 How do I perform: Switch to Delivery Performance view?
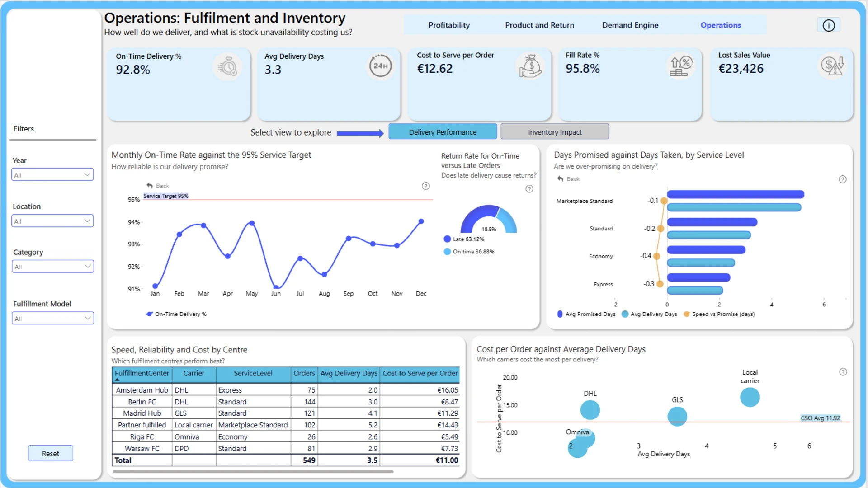pyautogui.click(x=443, y=132)
